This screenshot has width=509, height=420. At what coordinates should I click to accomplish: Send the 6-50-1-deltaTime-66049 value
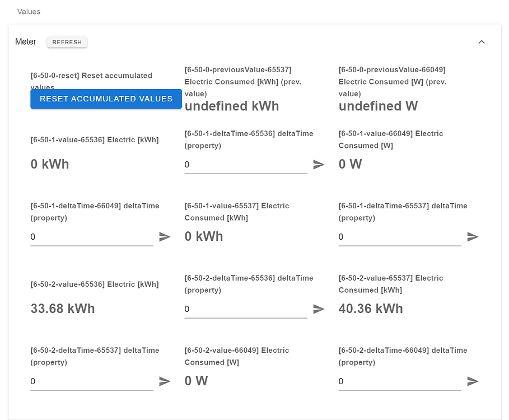point(165,237)
